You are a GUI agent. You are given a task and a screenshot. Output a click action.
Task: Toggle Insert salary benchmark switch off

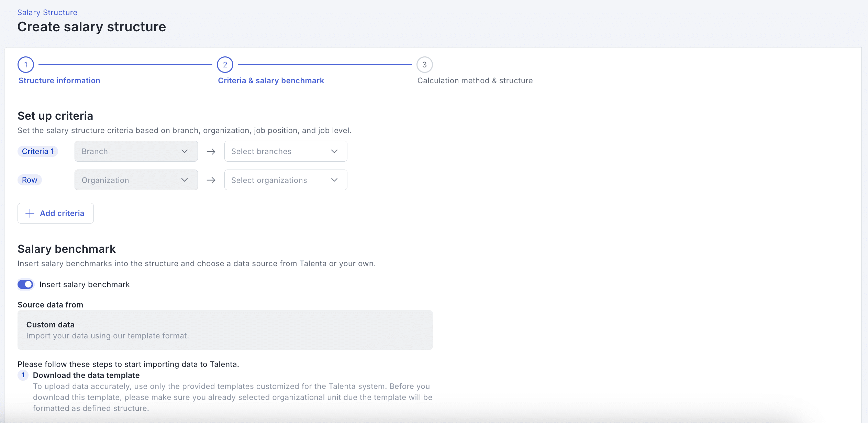25,284
